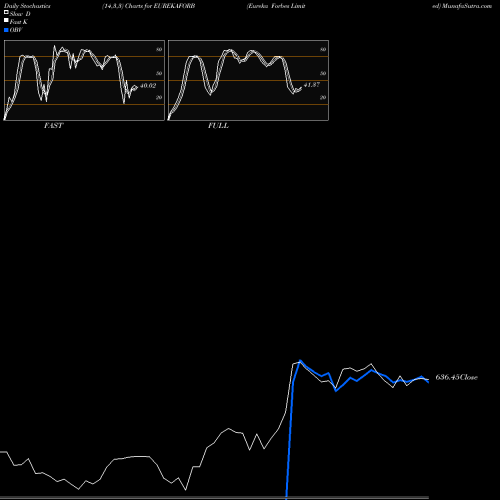Image resolution: width=500 pixels, height=500 pixels.
Task: Click the 'Eureka Forbes Limit' company name
Action: pos(276,6)
